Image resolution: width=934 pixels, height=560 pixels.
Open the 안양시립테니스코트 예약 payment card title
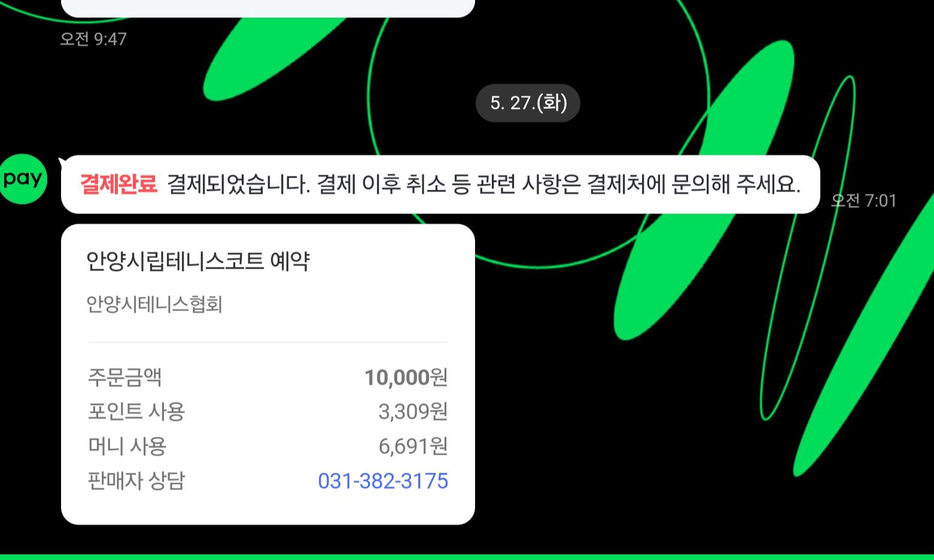click(x=197, y=261)
